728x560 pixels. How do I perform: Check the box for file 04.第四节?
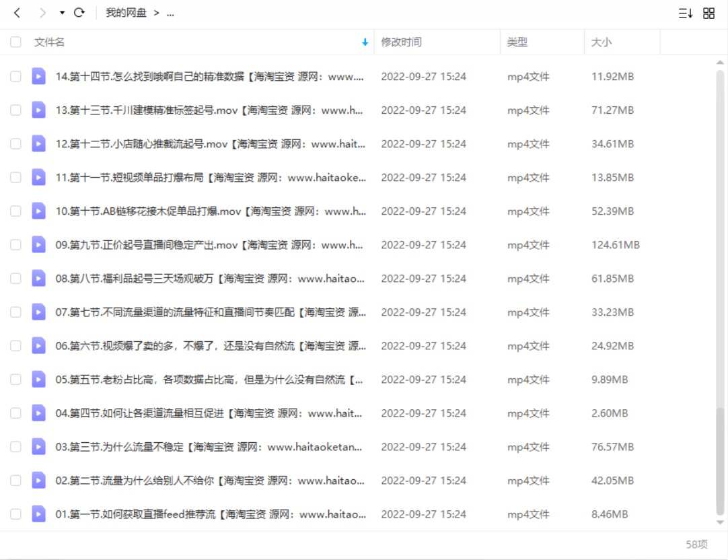pyautogui.click(x=15, y=413)
